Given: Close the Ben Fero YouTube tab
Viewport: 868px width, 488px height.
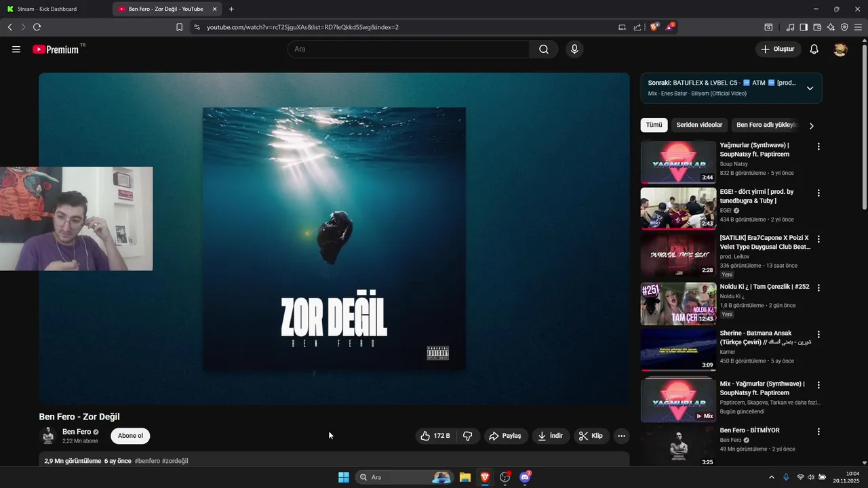Looking at the screenshot, I should [215, 9].
